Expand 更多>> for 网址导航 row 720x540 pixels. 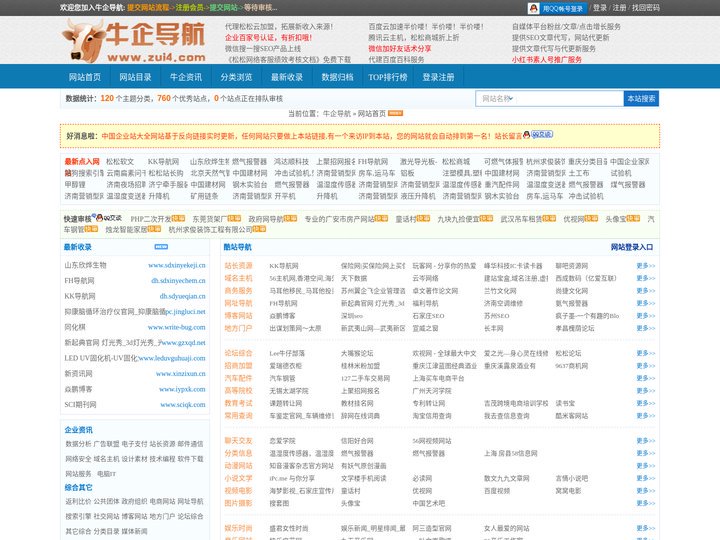(x=646, y=303)
